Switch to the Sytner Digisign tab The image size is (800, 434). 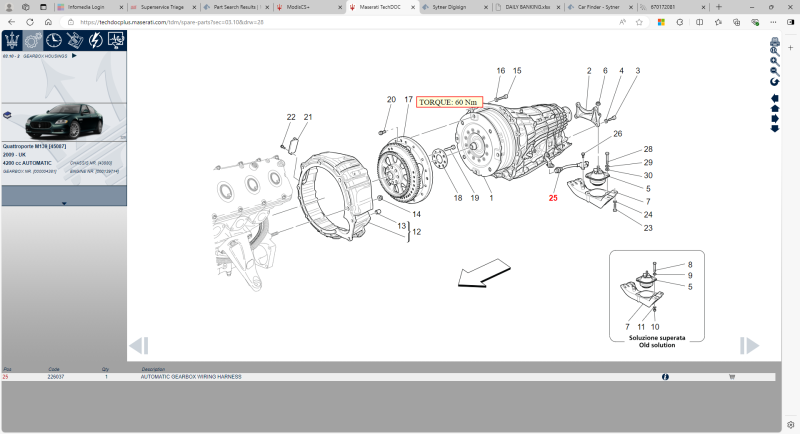tap(449, 7)
